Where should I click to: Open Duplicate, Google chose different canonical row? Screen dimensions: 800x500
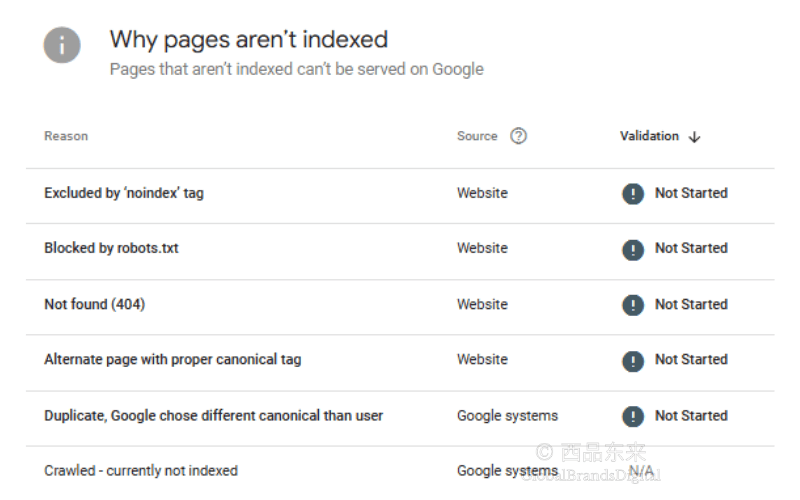[400, 416]
